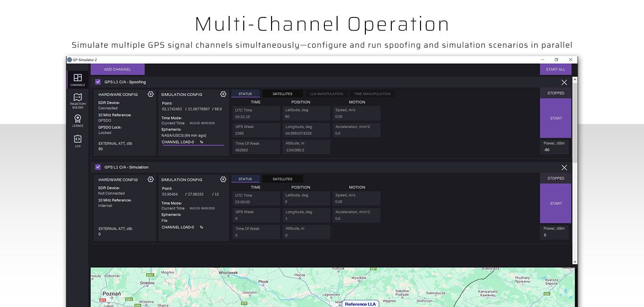Open the Trajectory Builder sidebar icon
This screenshot has width=644, height=307.
tap(77, 100)
